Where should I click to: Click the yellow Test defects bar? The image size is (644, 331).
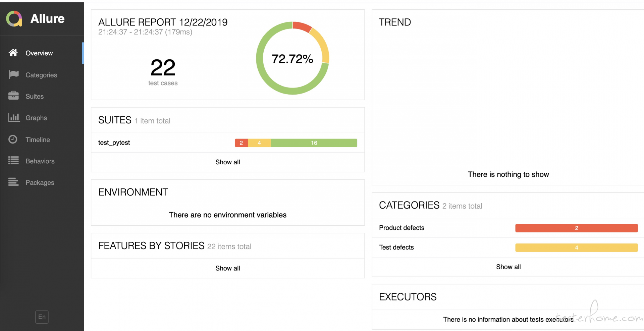(577, 247)
